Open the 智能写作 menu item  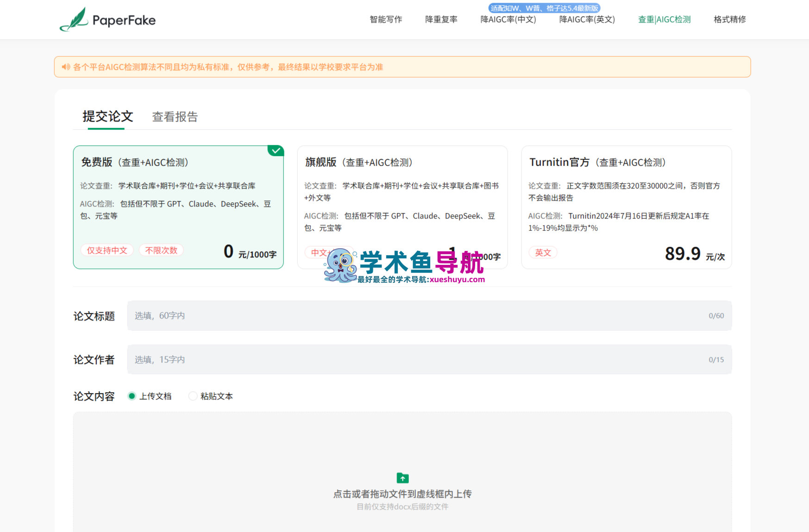tap(386, 19)
